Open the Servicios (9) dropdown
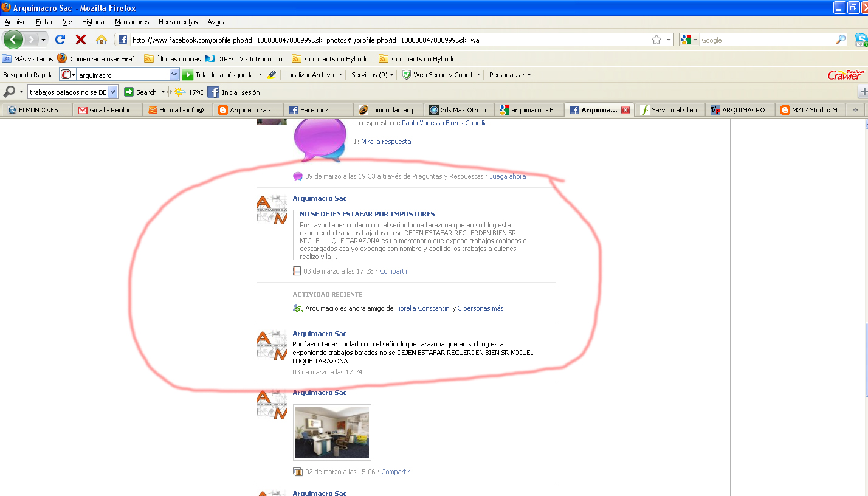The width and height of the screenshot is (868, 496). [373, 75]
